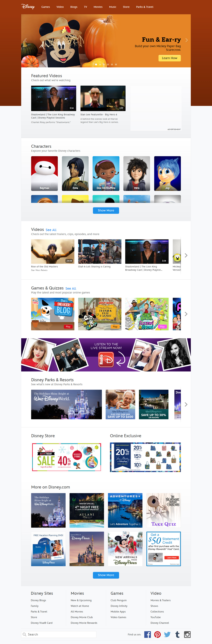This screenshot has width=212, height=644.
Task: Click the Radio Disney logo icon
Action: pyautogui.click(x=106, y=360)
